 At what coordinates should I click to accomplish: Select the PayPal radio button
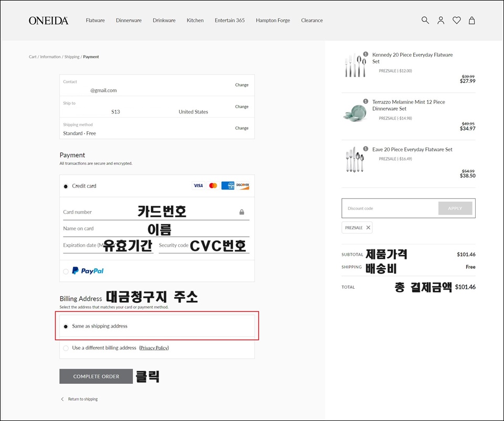point(66,271)
